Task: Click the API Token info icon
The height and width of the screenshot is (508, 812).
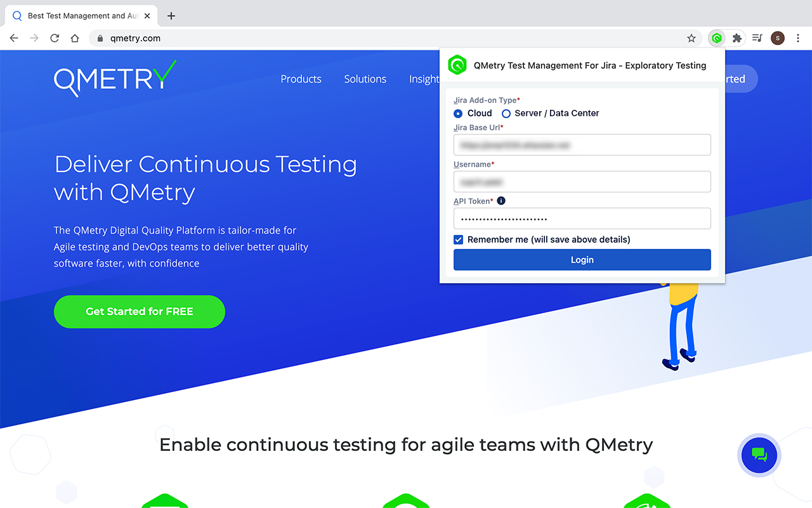Action: tap(501, 201)
